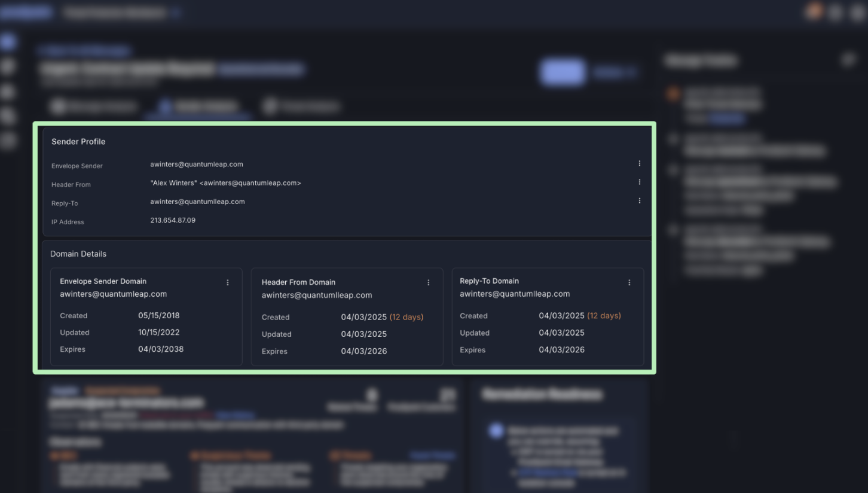Click the bottom icon in the left sidebar
The width and height of the screenshot is (868, 493).
(8, 140)
